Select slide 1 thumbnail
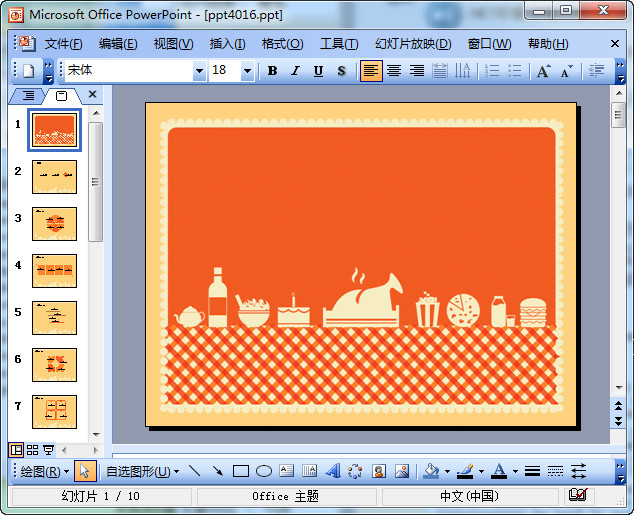634x515 pixels. 55,130
